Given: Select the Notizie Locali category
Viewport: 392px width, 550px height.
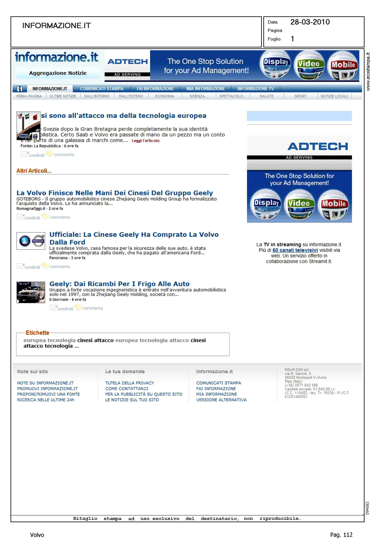Looking at the screenshot, I should (334, 96).
